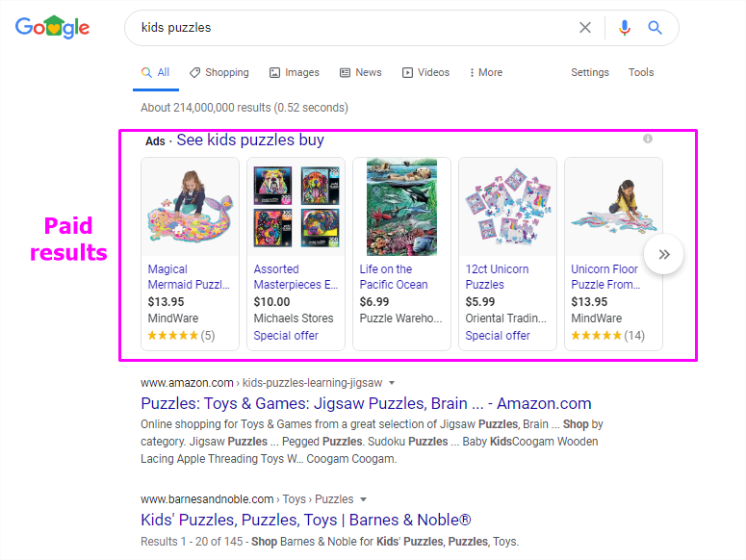Click in the kids puzzles search field
The width and height of the screenshot is (746, 560).
click(347, 28)
